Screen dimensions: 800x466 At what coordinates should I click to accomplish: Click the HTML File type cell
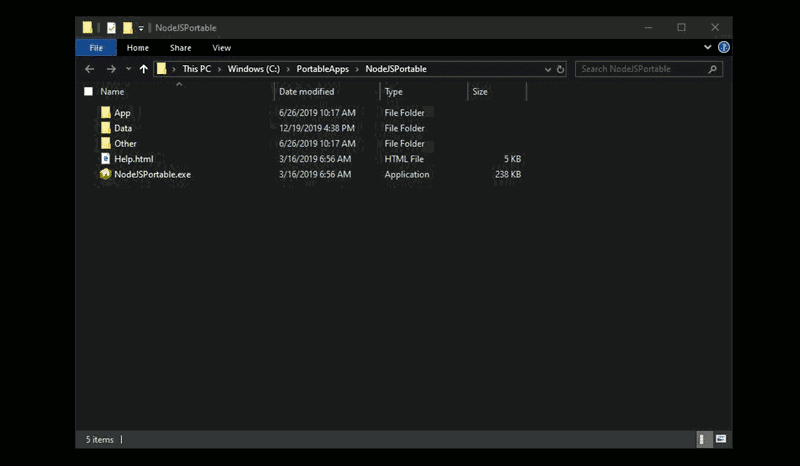404,159
